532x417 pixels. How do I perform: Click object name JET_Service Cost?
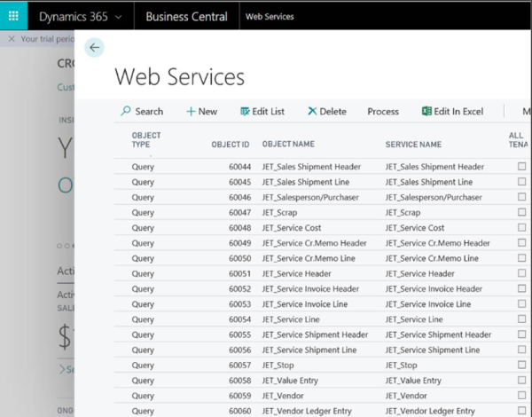[x=292, y=228]
